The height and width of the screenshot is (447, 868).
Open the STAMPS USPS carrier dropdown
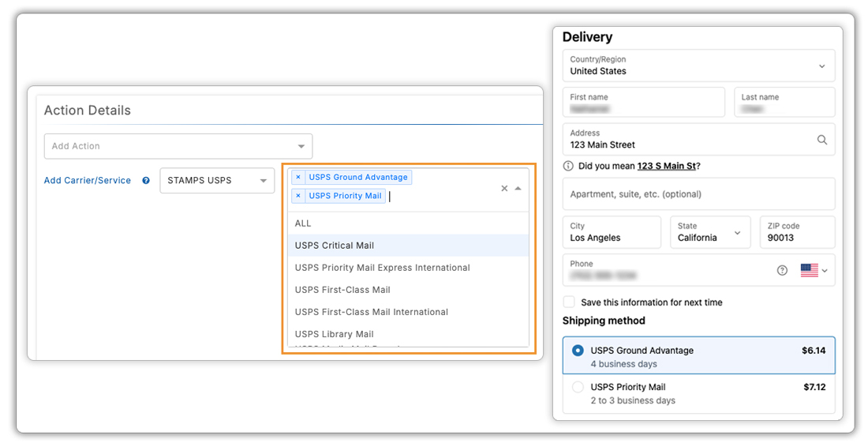pyautogui.click(x=217, y=181)
